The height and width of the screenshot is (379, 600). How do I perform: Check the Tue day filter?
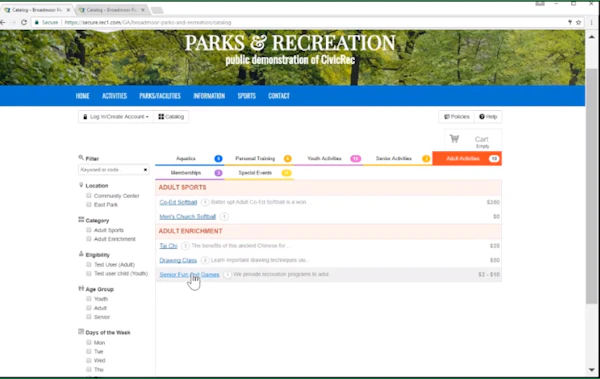[x=89, y=351]
